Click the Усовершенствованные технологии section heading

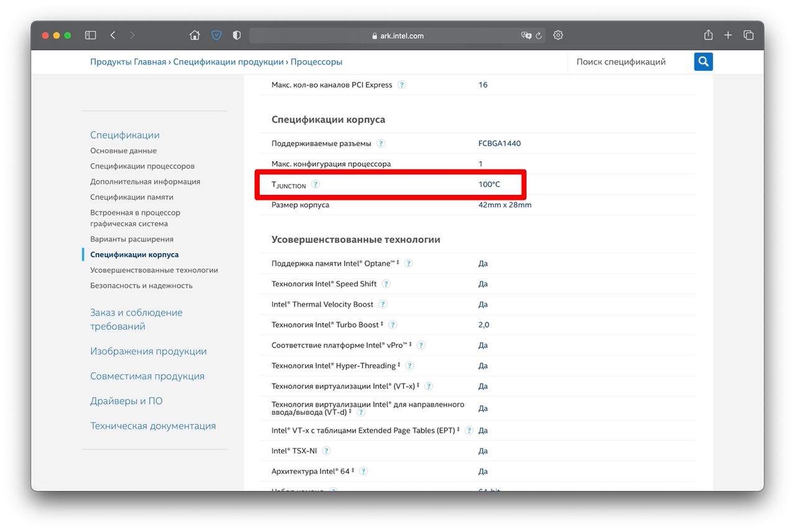click(x=356, y=240)
